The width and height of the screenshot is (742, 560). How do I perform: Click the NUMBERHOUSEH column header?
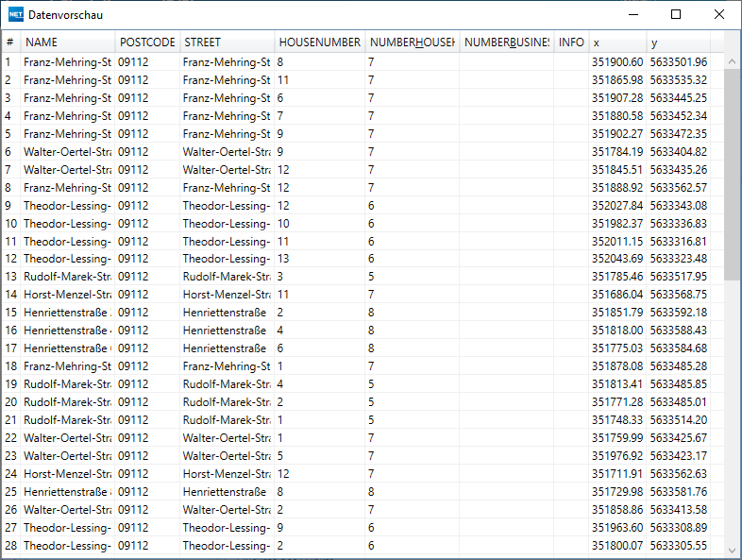tap(412, 42)
